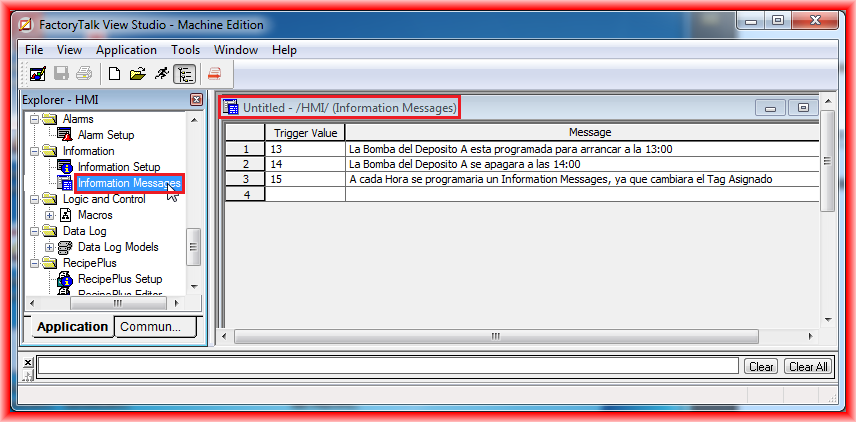856x422 pixels.
Task: Collapse the Alarms folder in Explorer
Action: tap(33, 119)
